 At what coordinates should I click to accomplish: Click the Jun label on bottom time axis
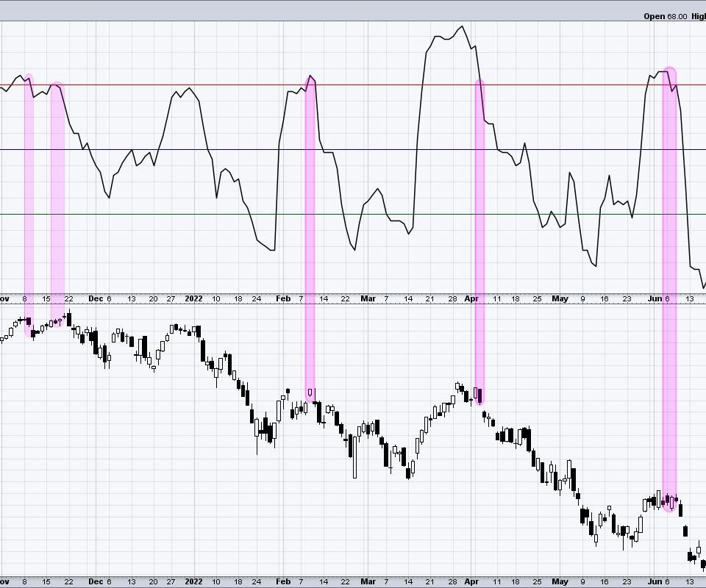click(655, 581)
